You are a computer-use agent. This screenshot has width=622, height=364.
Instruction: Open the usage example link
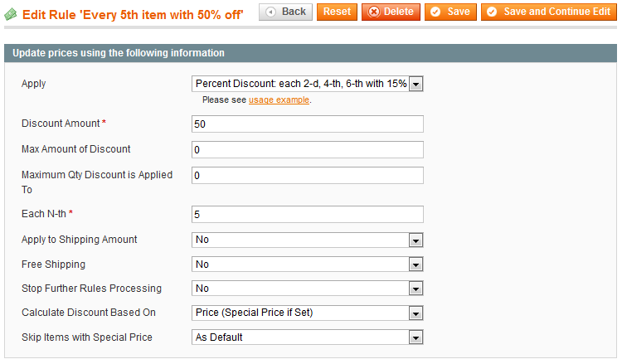279,99
